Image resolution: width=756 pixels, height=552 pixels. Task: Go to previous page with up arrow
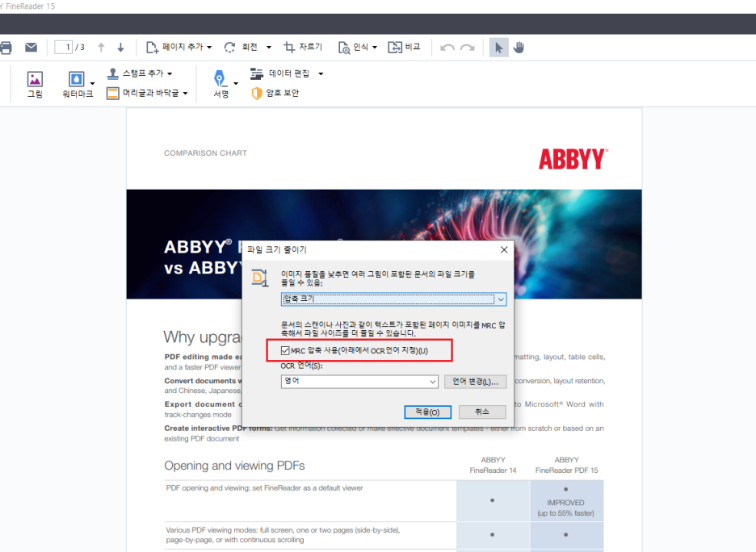point(101,47)
